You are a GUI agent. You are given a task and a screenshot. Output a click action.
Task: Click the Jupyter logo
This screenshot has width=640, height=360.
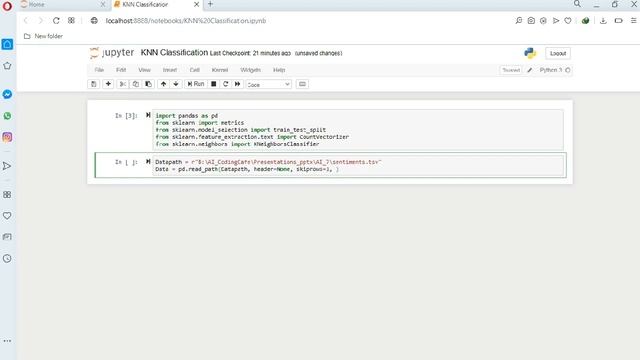click(112, 53)
